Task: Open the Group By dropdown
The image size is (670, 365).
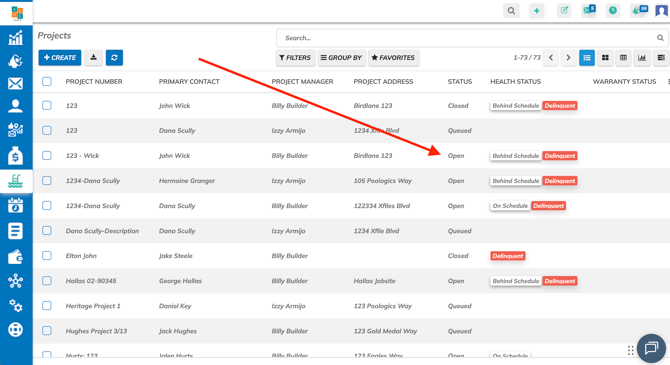Action: pos(341,58)
